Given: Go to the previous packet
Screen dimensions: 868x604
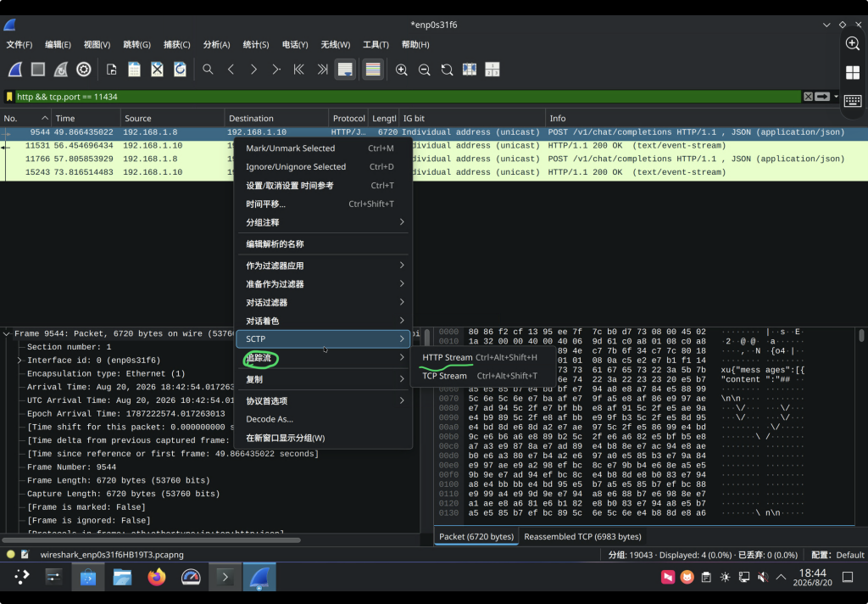Looking at the screenshot, I should [231, 70].
